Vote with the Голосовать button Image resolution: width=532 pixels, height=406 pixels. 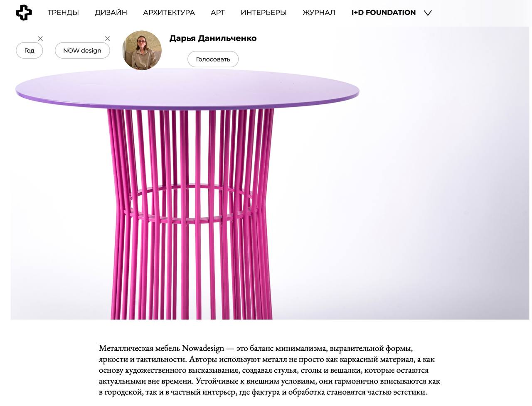pyautogui.click(x=213, y=59)
